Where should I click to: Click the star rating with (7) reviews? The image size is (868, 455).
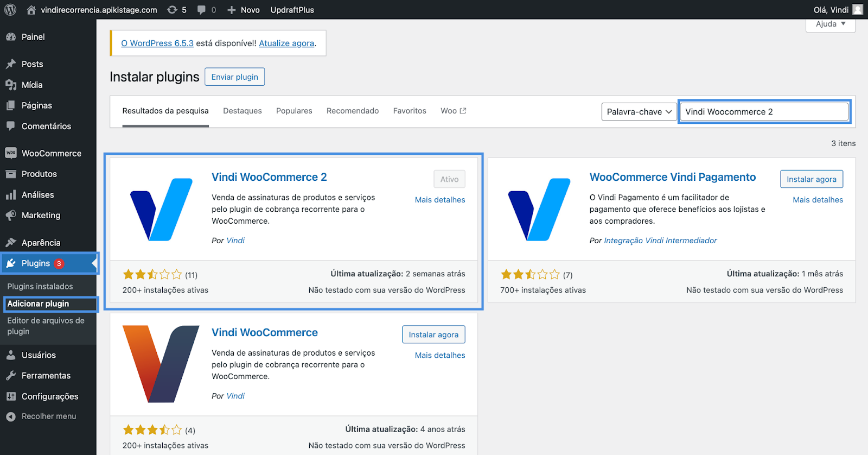[x=530, y=275]
